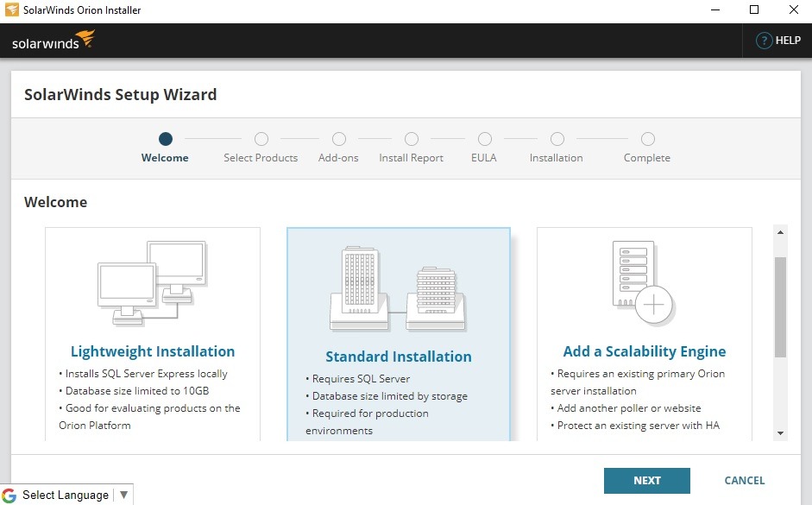Open HELP in the header
The width and height of the screenshot is (812, 505).
(778, 41)
